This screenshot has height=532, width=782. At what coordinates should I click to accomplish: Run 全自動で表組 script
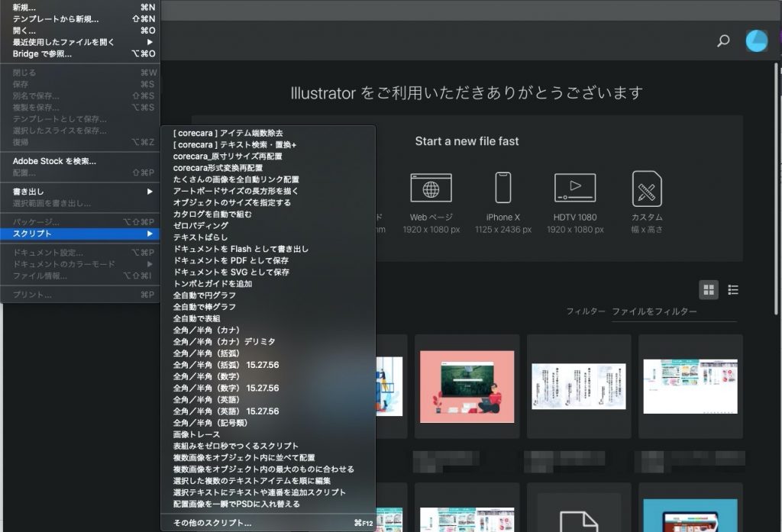pyautogui.click(x=268, y=318)
